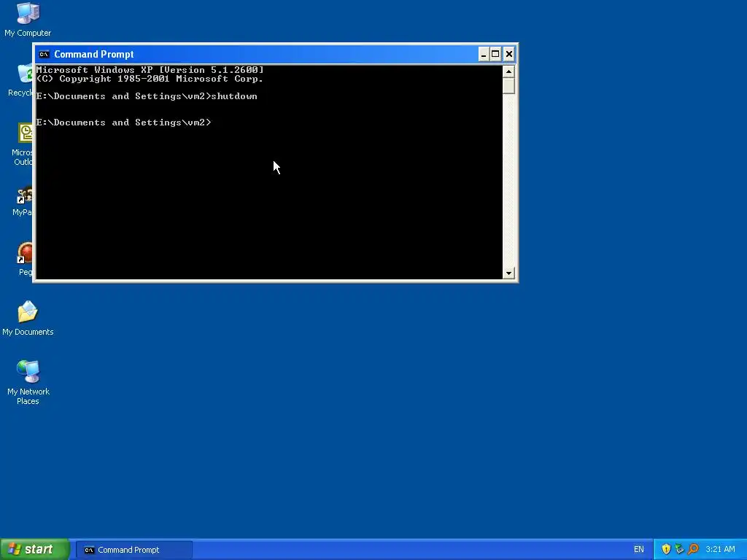This screenshot has height=560, width=747.
Task: Click the Copyright 1985-2001 Microsoft Corp. line
Action: (x=150, y=79)
